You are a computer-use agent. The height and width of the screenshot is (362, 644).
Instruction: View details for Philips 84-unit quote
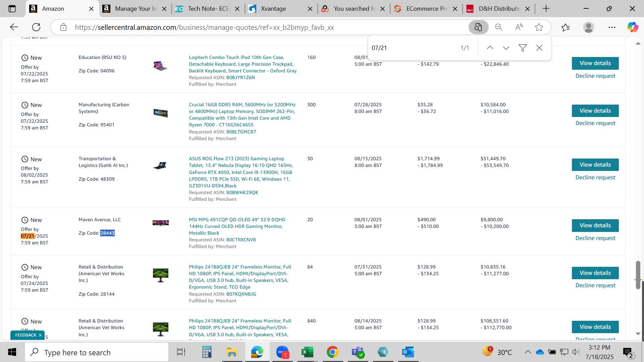coord(595,273)
